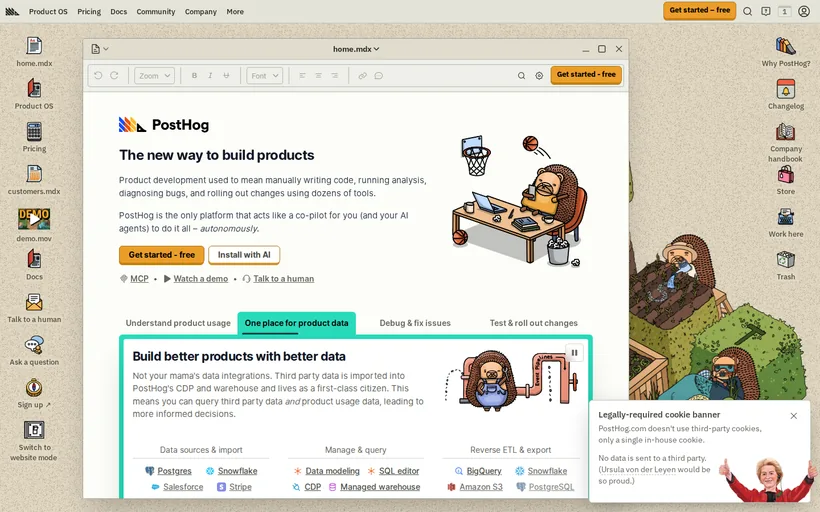Open the Changelog desktop icon
This screenshot has height=512, width=820.
coord(785,89)
